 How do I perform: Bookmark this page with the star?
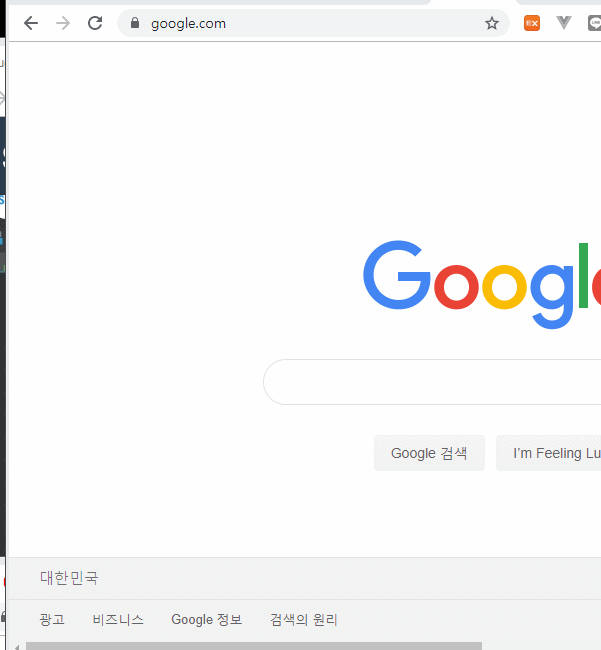492,23
